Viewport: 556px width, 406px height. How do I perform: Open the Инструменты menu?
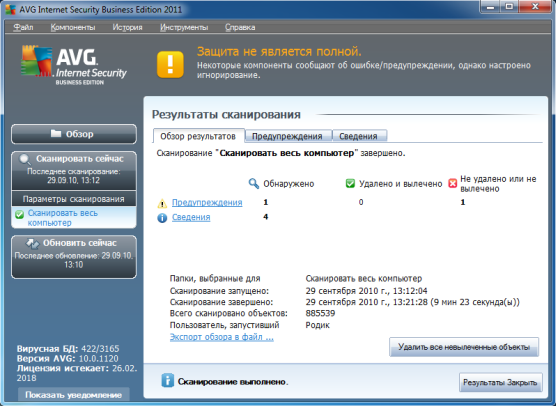[x=184, y=27]
